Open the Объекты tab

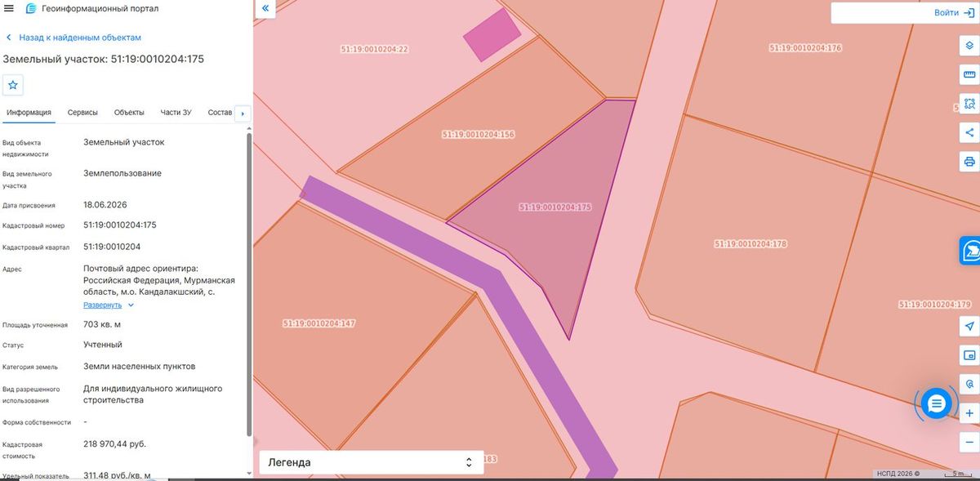(x=129, y=113)
